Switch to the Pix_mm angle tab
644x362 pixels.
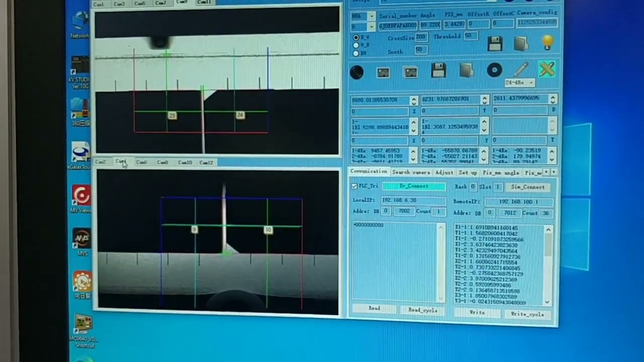tap(501, 172)
